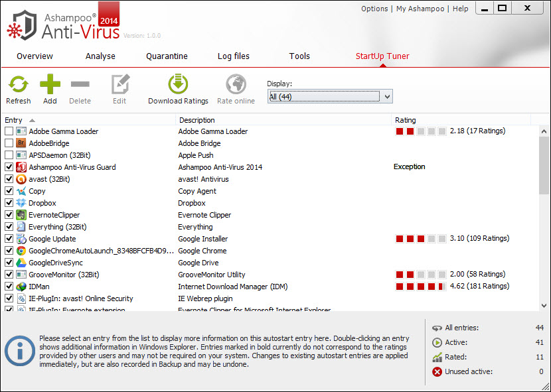Select the Everything search icon
Image resolution: width=551 pixels, height=392 pixels.
(21, 227)
